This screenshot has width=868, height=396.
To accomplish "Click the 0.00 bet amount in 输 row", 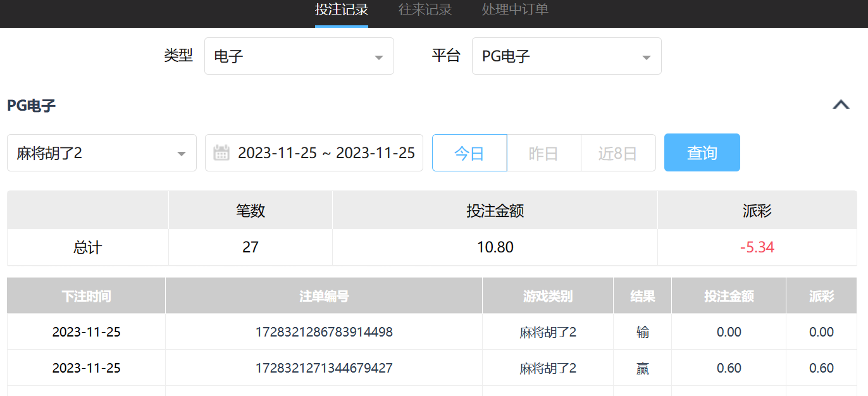I will (x=729, y=332).
